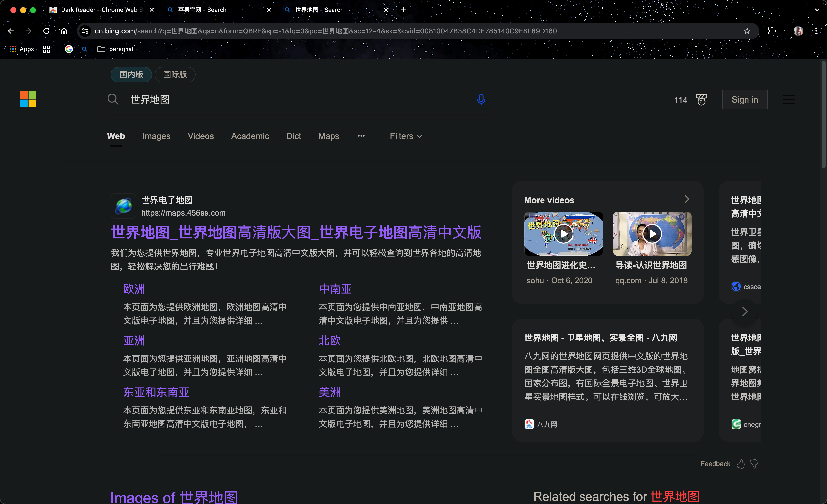
Task: Click the page's vertical scrollbar
Action: (823, 114)
